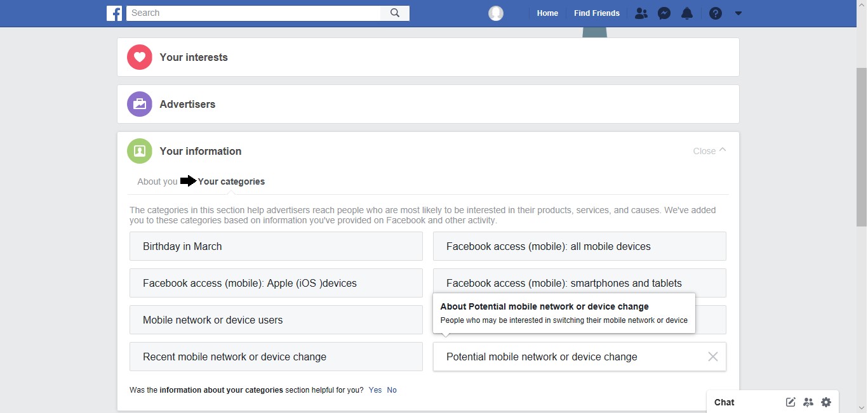Select Mobile network or device users category
The image size is (868, 413).
[276, 320]
